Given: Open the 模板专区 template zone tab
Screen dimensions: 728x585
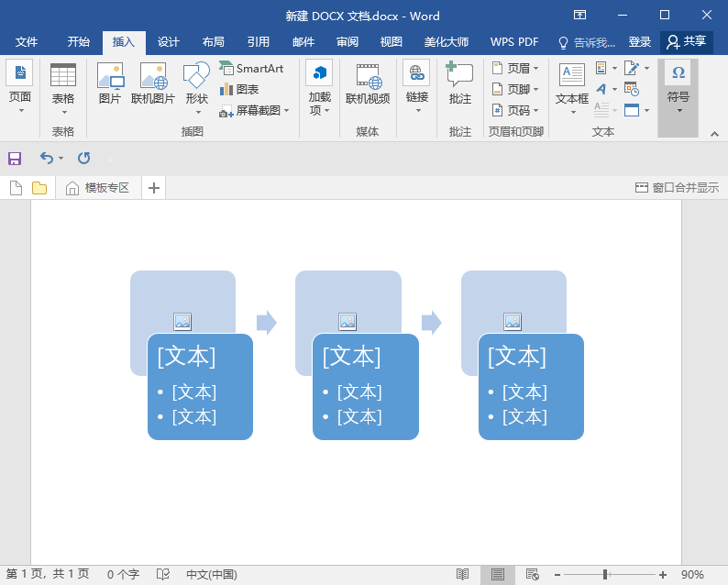Looking at the screenshot, I should point(98,188).
